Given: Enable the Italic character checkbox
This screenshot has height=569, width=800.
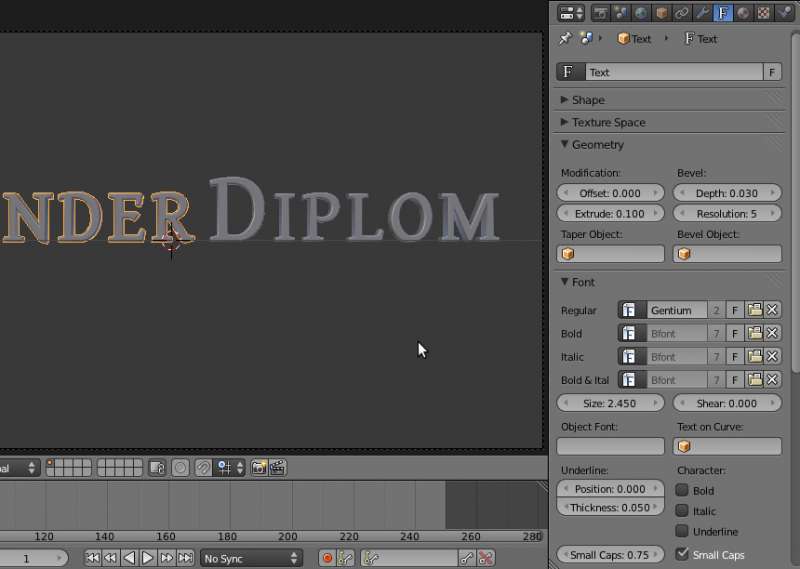Looking at the screenshot, I should pyautogui.click(x=682, y=511).
